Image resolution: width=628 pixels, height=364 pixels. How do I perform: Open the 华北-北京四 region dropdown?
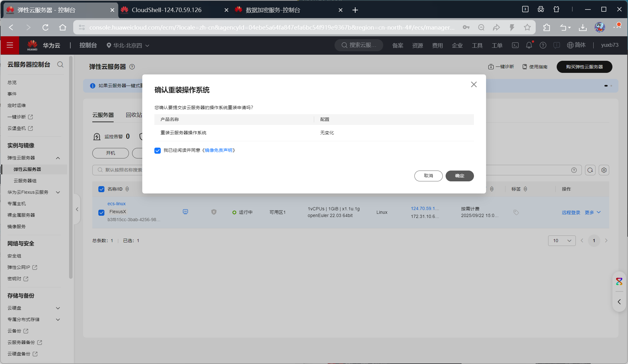click(x=128, y=45)
